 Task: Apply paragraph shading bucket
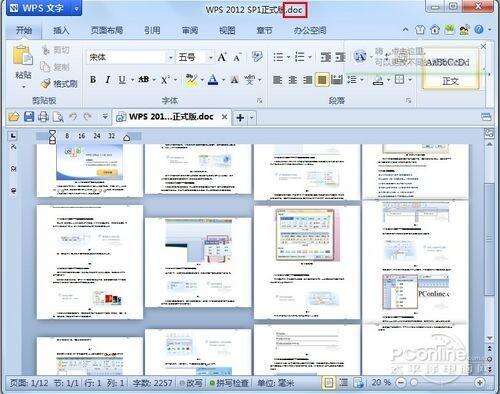coord(378,80)
